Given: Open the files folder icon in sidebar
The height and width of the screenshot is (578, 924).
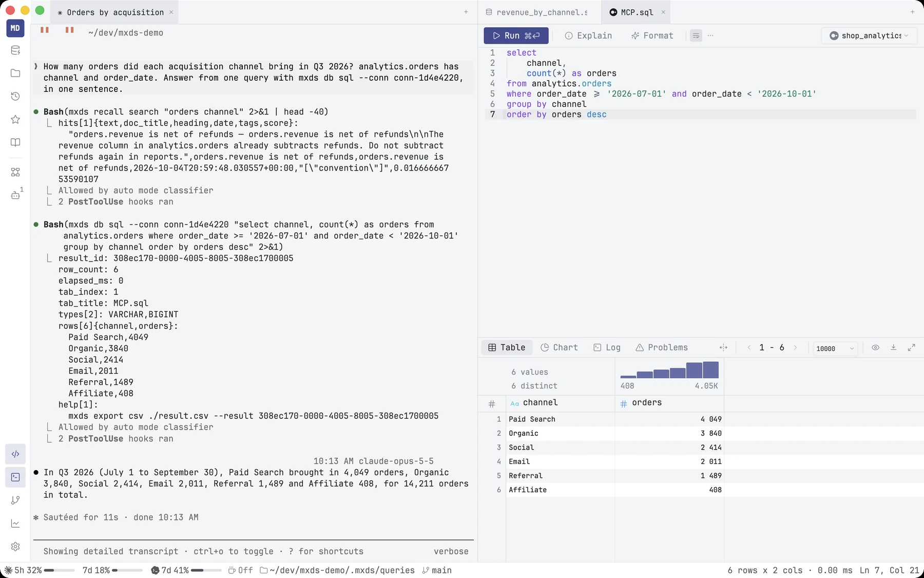Looking at the screenshot, I should [x=15, y=73].
